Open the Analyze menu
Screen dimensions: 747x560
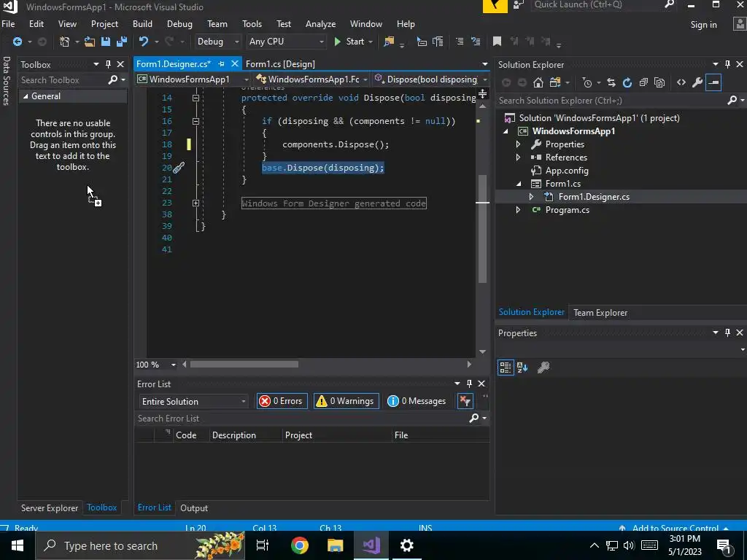[321, 24]
